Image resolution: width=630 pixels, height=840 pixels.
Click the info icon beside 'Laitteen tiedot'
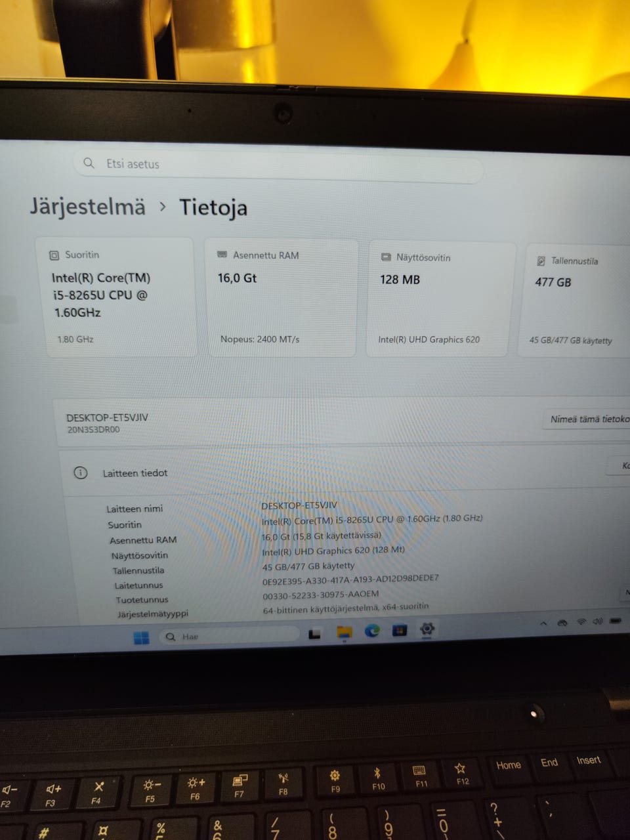click(x=80, y=472)
